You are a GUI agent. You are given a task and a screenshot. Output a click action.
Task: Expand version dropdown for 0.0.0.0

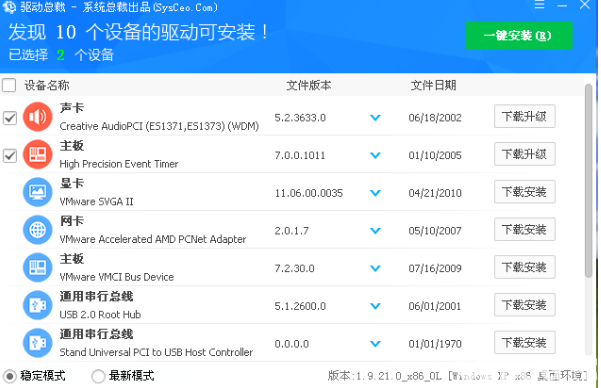376,344
